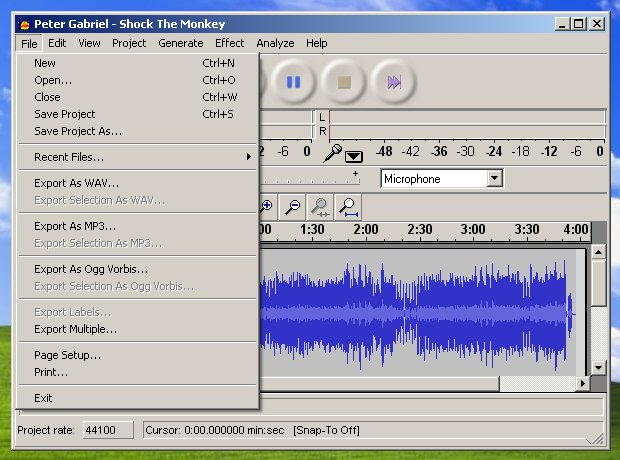Screen dimensions: 620x460
Task: Click the Fit Project in window zoom icon
Action: 348,207
